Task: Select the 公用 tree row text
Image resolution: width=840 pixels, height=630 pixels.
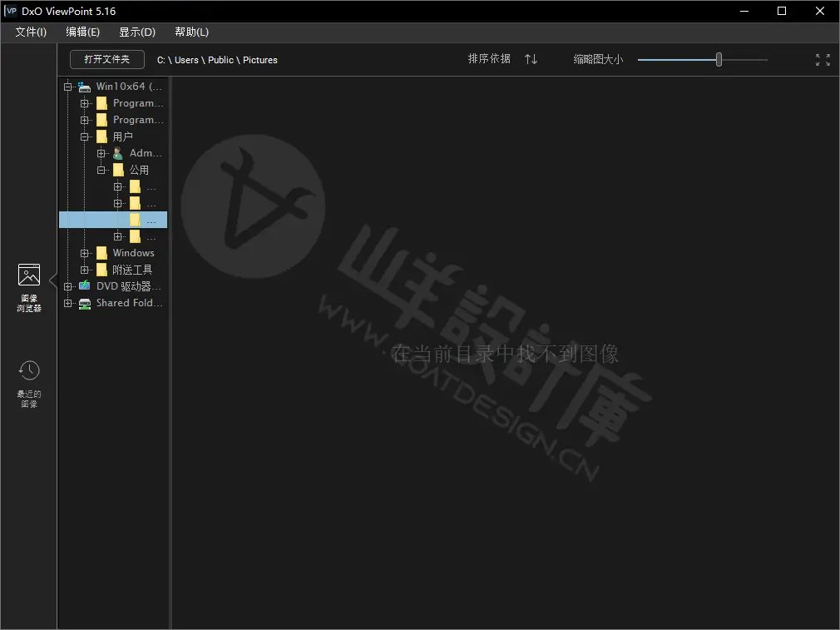Action: (139, 170)
